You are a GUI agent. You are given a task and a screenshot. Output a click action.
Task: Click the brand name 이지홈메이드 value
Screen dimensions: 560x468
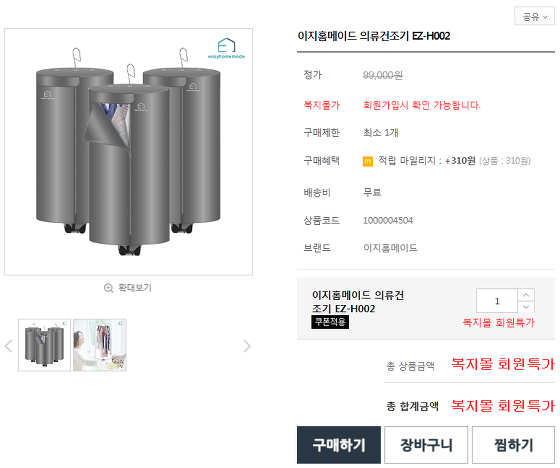pyautogui.click(x=390, y=248)
